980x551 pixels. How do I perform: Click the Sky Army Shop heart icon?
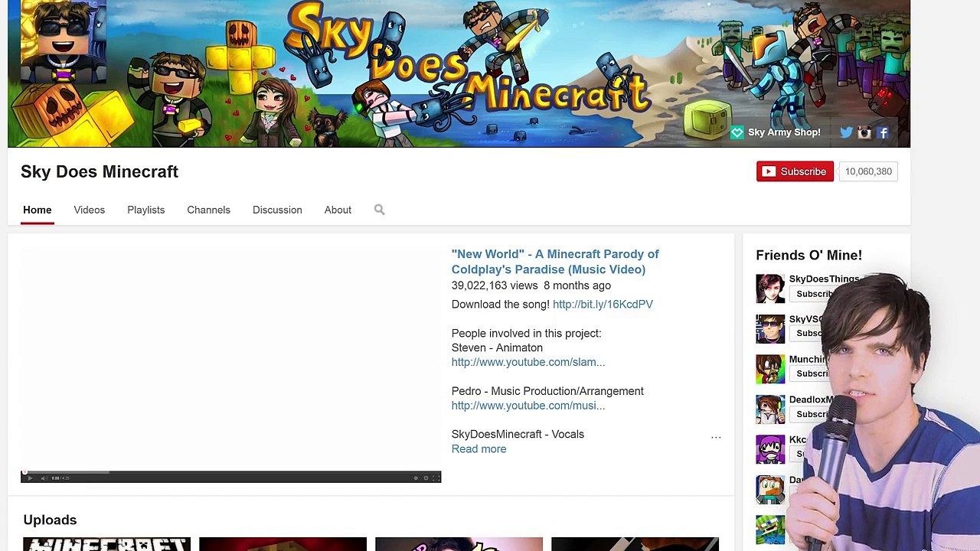(737, 132)
